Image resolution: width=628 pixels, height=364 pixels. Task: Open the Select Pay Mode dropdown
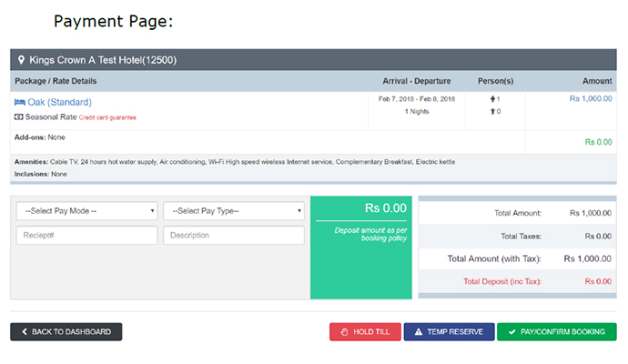coord(86,211)
